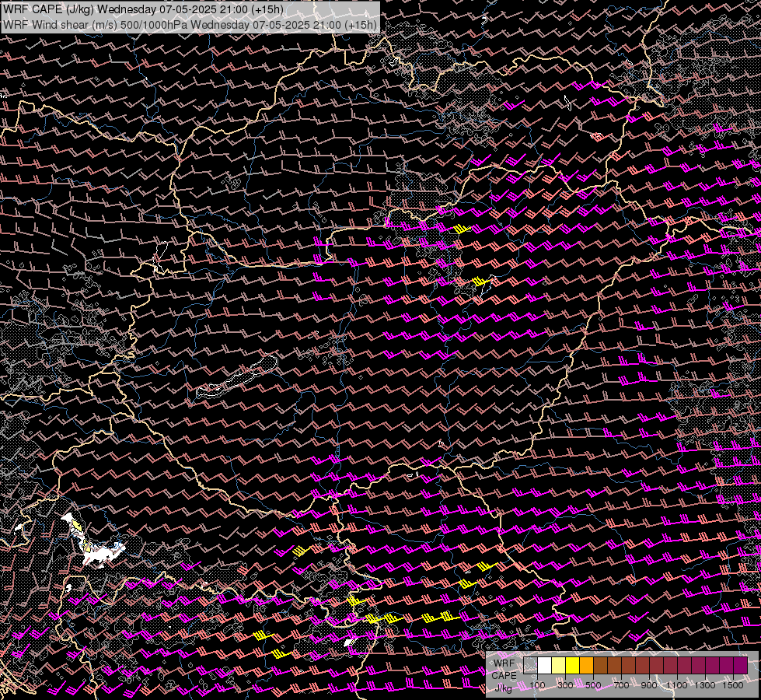Viewport: 761px width, 700px height.
Task: Click the WRF CAPE title line
Action: 143,9
